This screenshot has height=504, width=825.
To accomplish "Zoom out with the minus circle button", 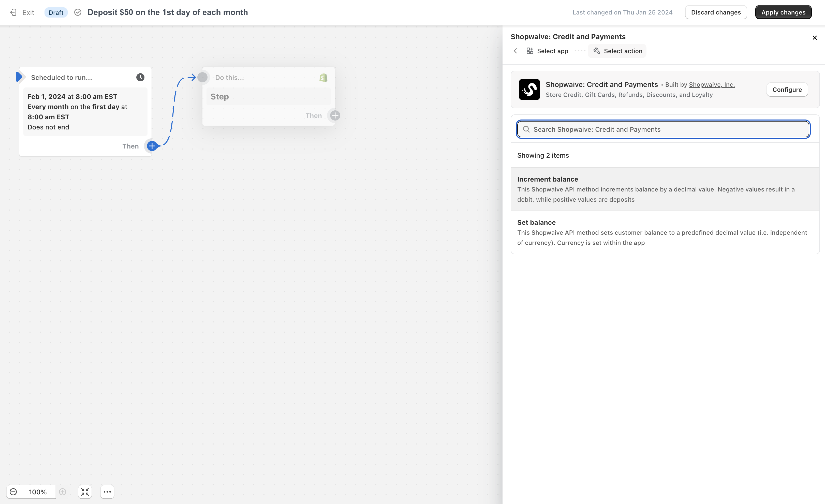I will click(13, 492).
